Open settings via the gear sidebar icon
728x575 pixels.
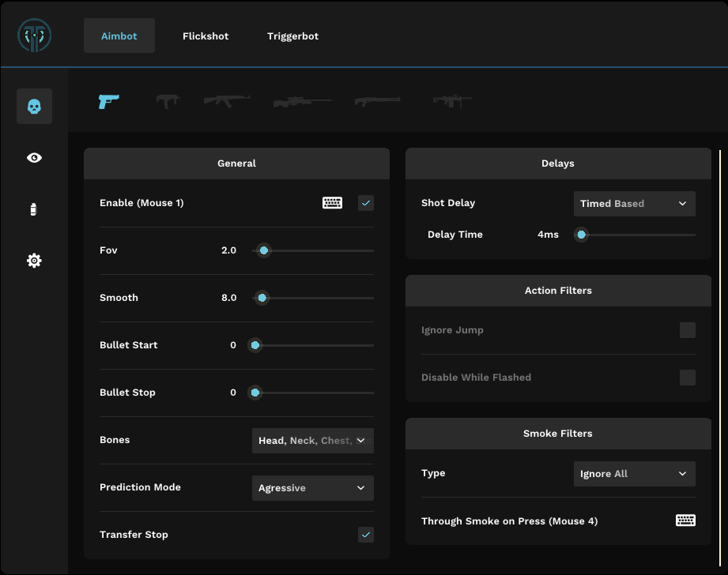click(34, 261)
